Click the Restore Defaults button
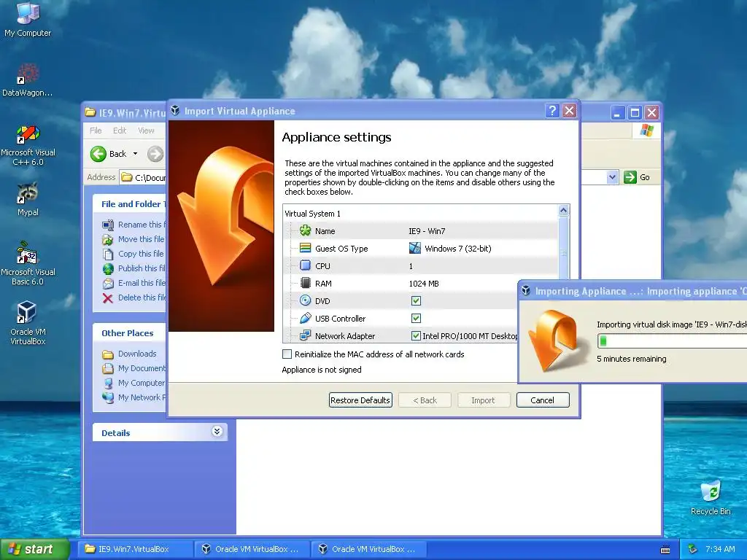This screenshot has height=560, width=747. [360, 400]
